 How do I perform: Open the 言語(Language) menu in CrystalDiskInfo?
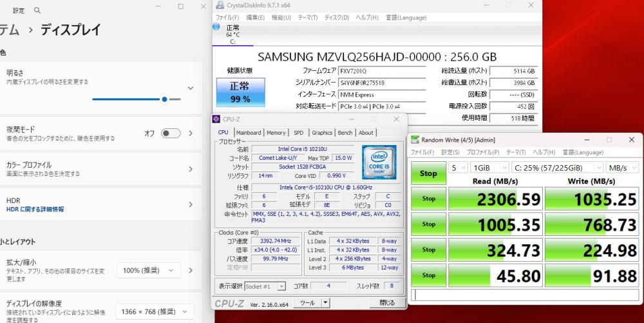pyautogui.click(x=406, y=17)
